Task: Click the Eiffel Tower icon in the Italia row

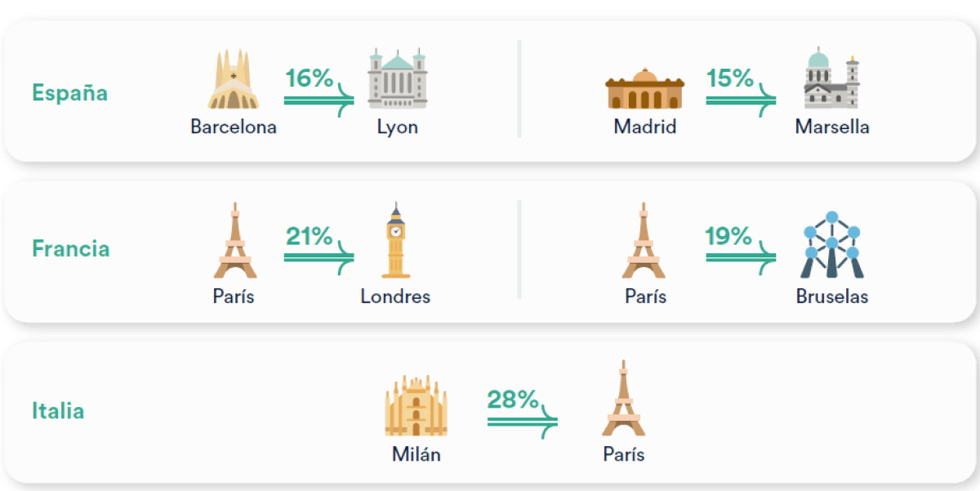Action: pos(623,399)
